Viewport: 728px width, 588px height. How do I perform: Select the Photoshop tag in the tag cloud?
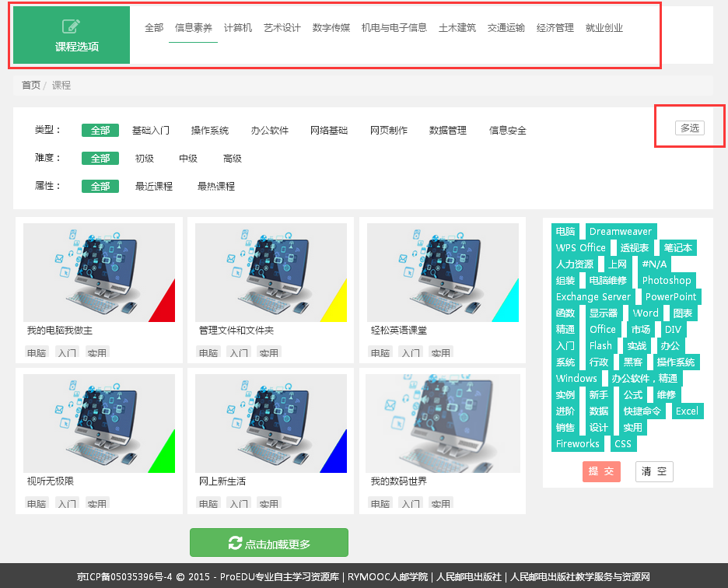tap(667, 280)
